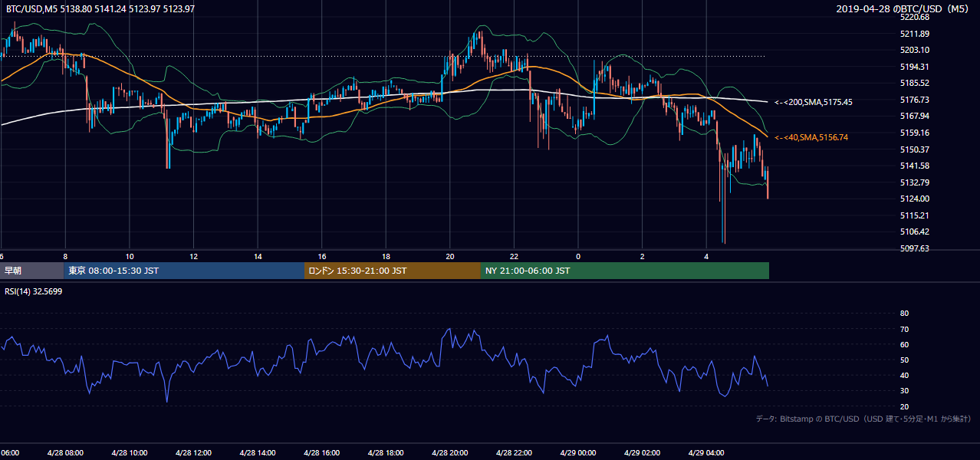Click the 4/29 02:00 time label

(x=642, y=452)
